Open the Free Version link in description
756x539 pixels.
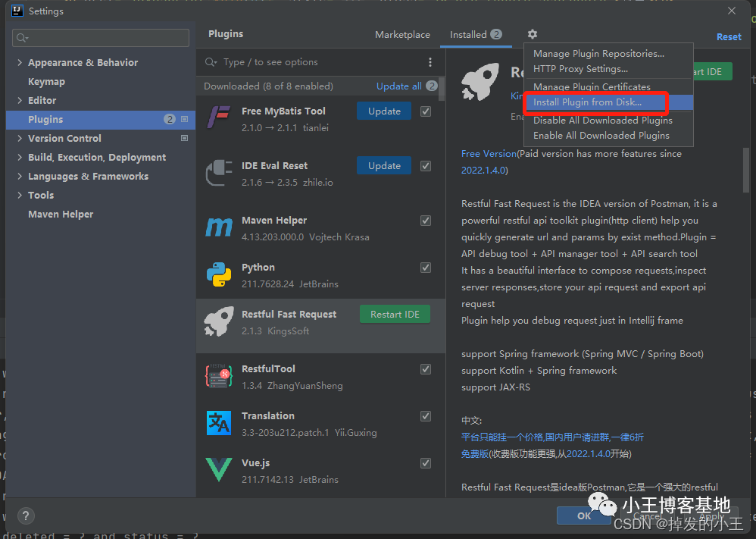[489, 153]
